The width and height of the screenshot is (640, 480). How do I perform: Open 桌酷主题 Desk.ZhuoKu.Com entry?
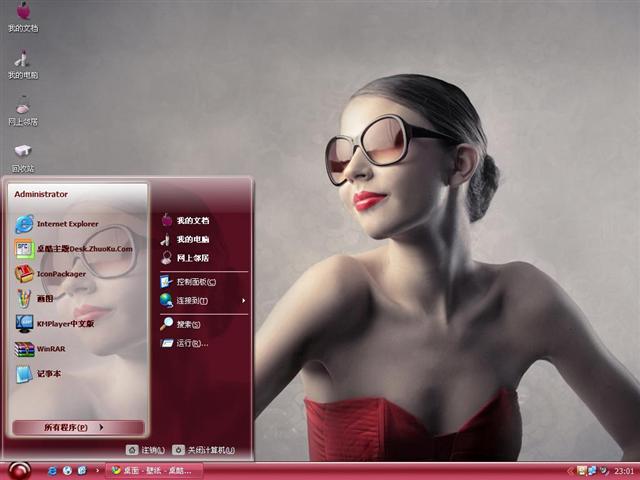pos(74,249)
